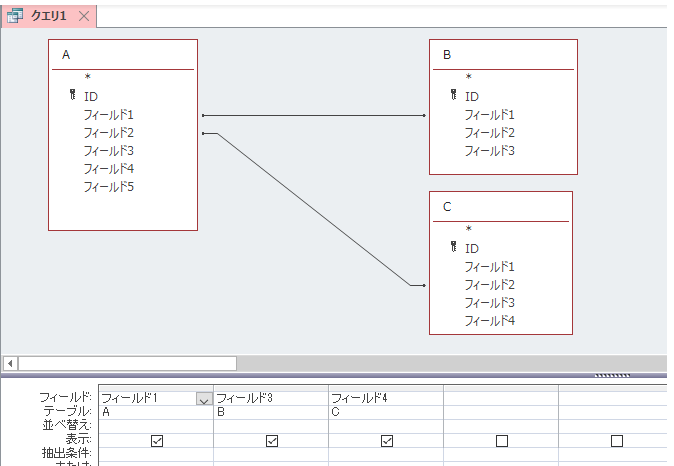Select the join line between A and C
Screen dimensions: 674x466
(314, 209)
